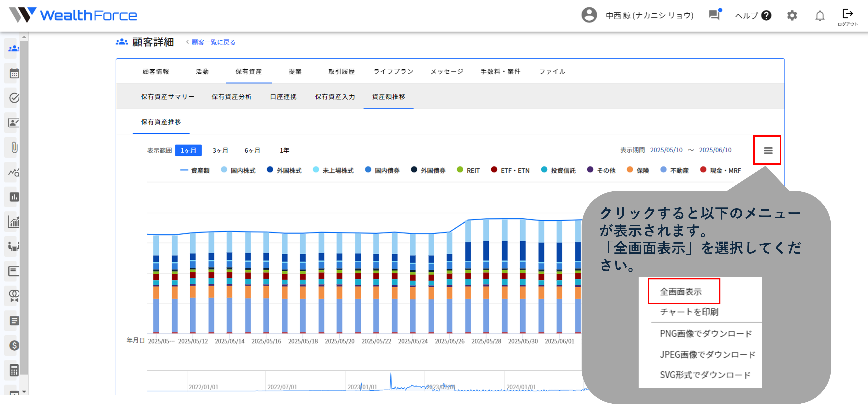This screenshot has width=868, height=404.
Task: Open the ヘルプ question mark icon
Action: click(766, 16)
